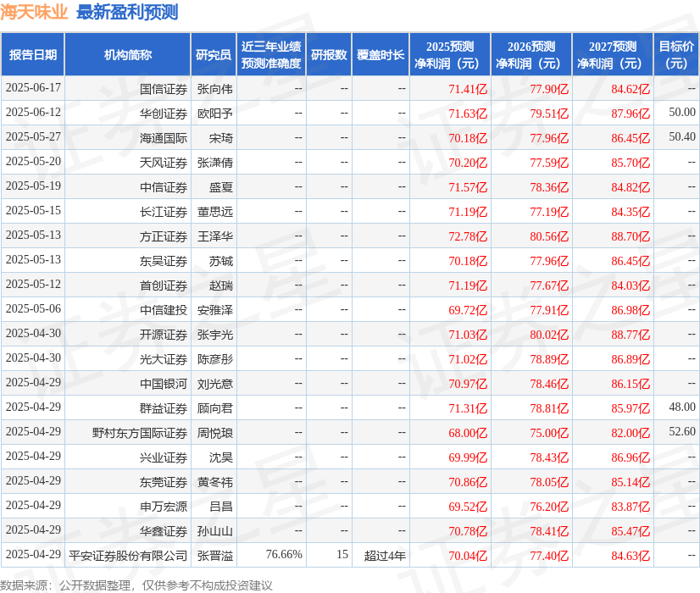The image size is (700, 593).
Task: Click the 68.00亿 profit value
Action: [468, 433]
